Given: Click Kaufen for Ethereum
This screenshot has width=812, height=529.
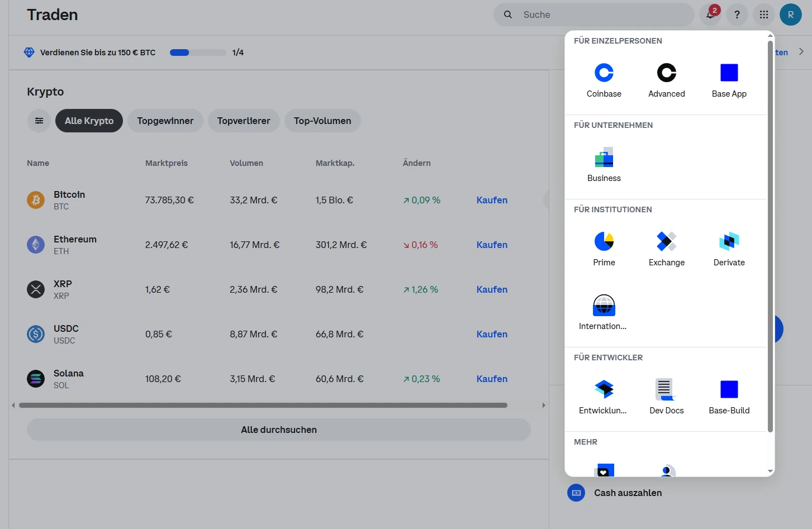Looking at the screenshot, I should tap(492, 245).
